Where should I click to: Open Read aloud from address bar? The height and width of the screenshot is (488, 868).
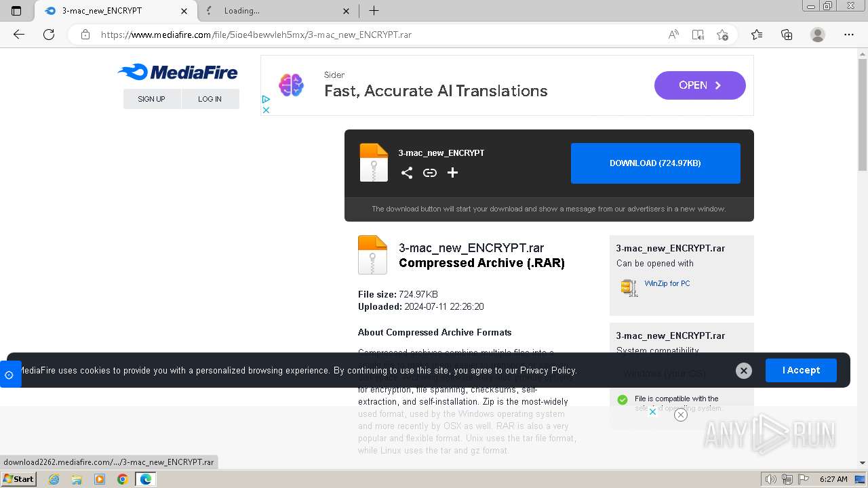pos(673,35)
